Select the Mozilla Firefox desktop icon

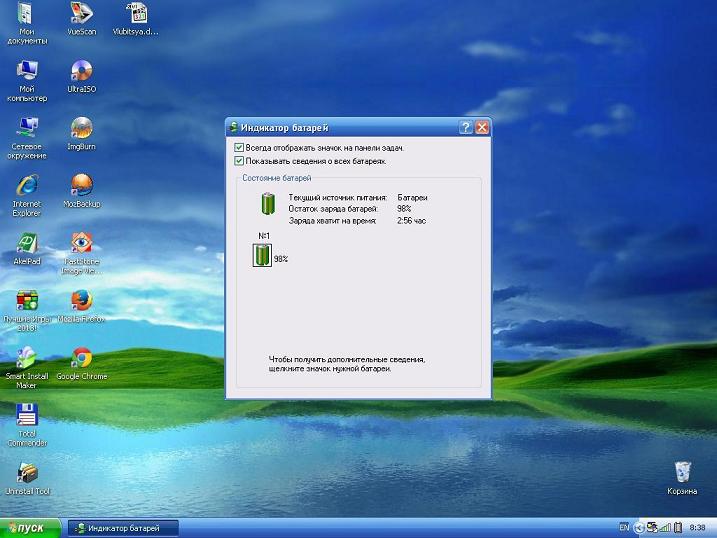point(81,301)
